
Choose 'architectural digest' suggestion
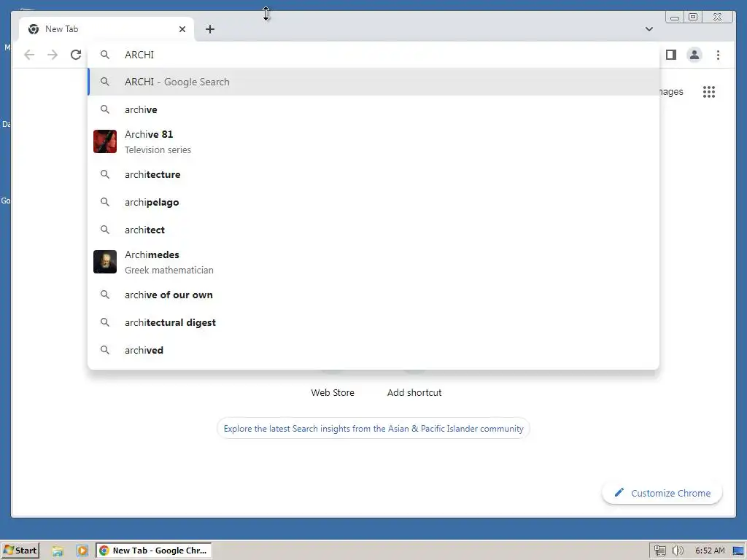[373, 322]
